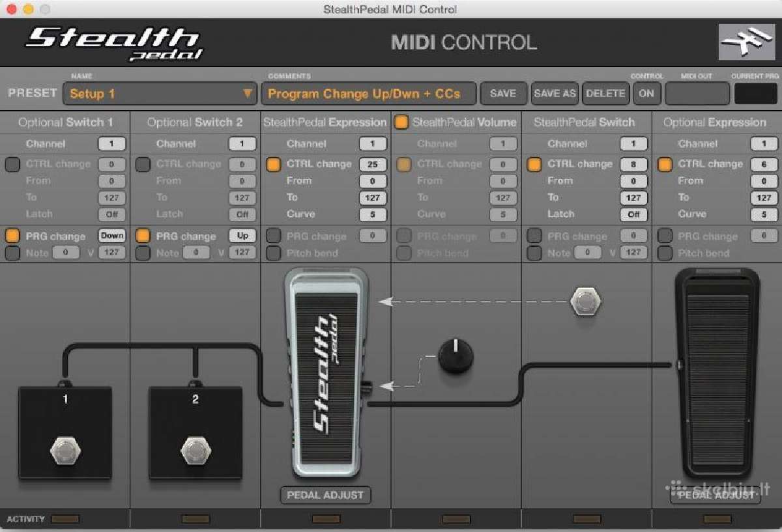Screen dimensions: 782x532
Task: Click CTRL change value 6, Optional Expression
Action: (x=764, y=165)
